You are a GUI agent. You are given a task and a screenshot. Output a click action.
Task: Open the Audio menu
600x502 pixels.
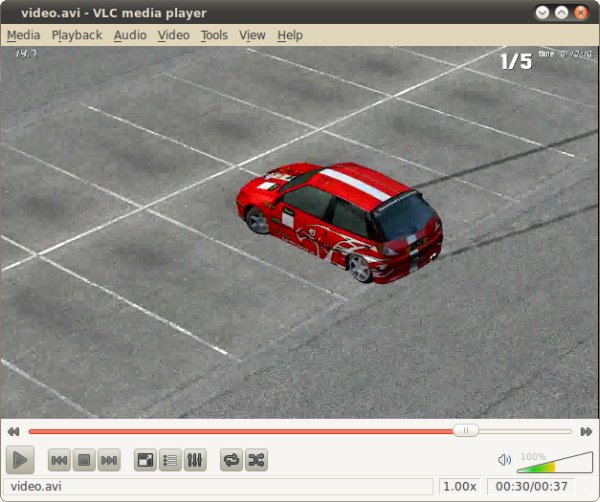coord(130,35)
